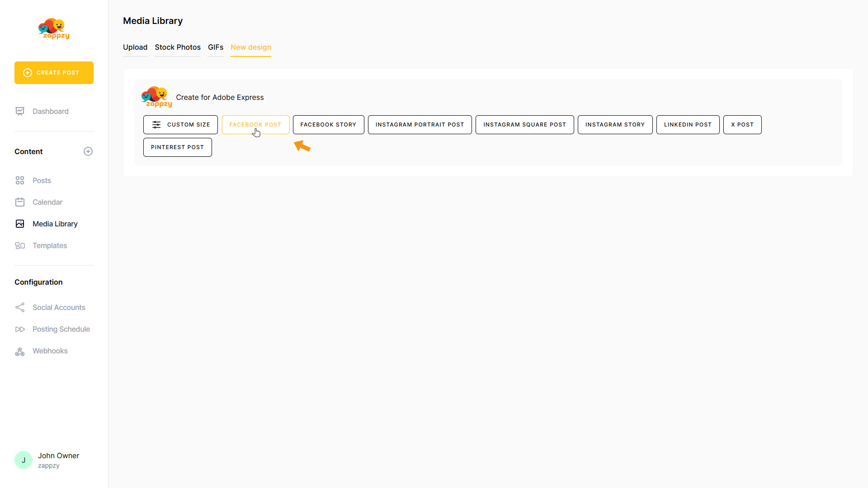Click the Posts grid icon
This screenshot has width=868, height=488.
point(20,180)
